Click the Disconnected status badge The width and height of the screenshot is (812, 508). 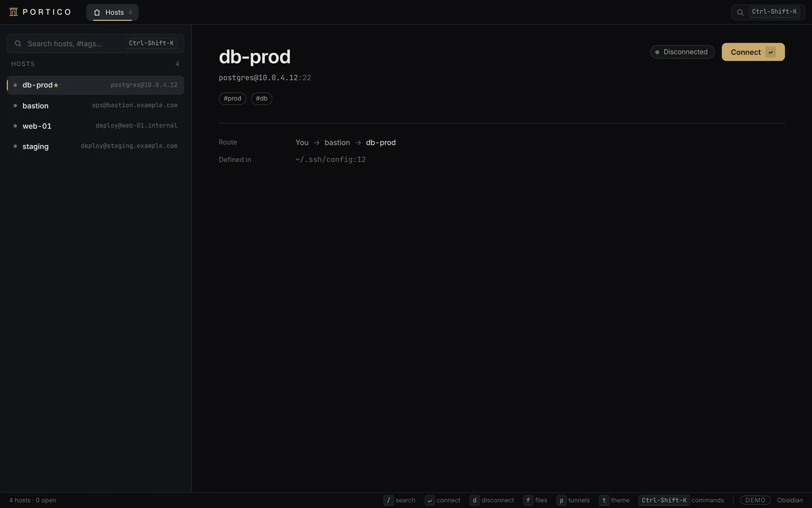tap(682, 52)
